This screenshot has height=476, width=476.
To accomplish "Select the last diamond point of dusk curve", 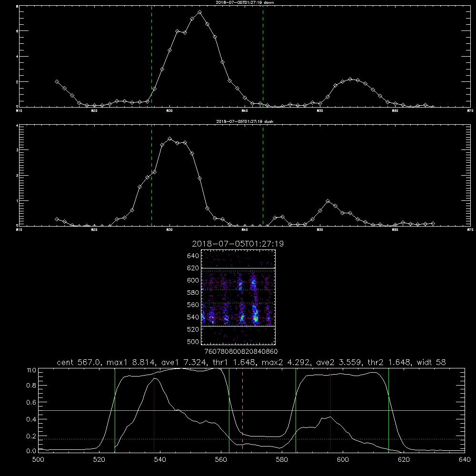I will (x=433, y=223).
